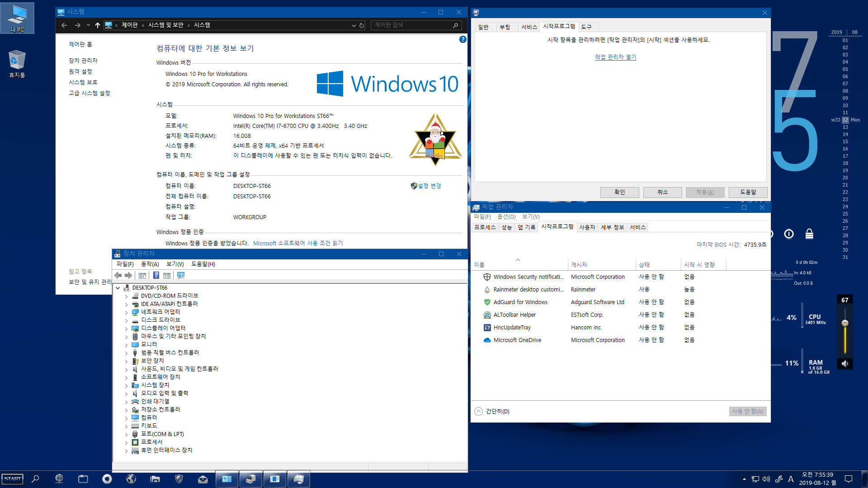Click the Task Manager button on the taskbar
The height and width of the screenshot is (488, 868).
coord(299,479)
